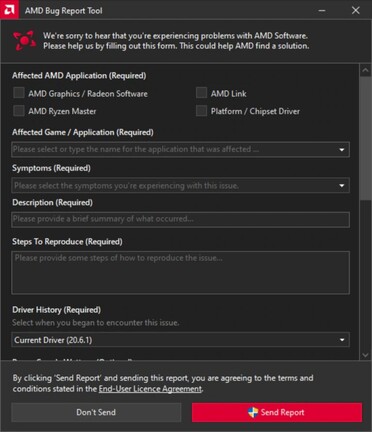This screenshot has width=372, height=432.
Task: Expand the Symptoms dropdown list
Action: pos(180,185)
